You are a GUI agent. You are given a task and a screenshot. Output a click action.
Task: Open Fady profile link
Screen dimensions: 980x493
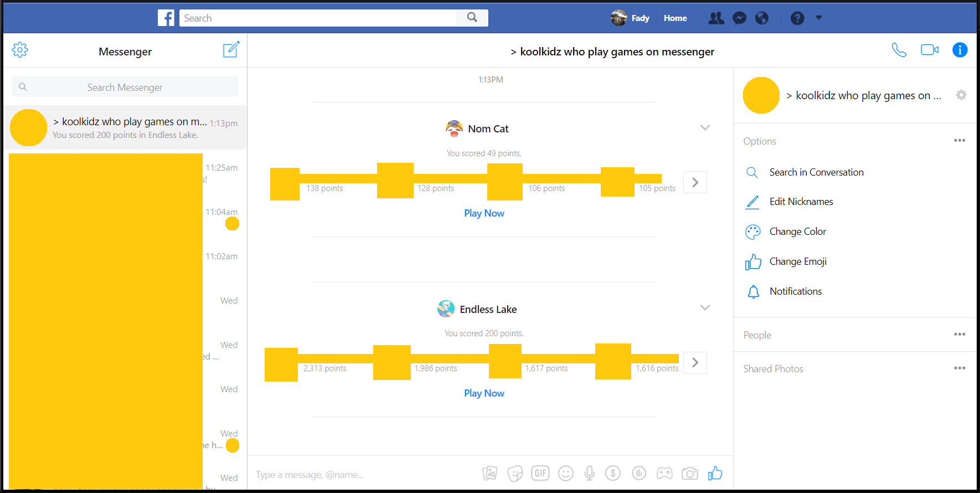(630, 18)
